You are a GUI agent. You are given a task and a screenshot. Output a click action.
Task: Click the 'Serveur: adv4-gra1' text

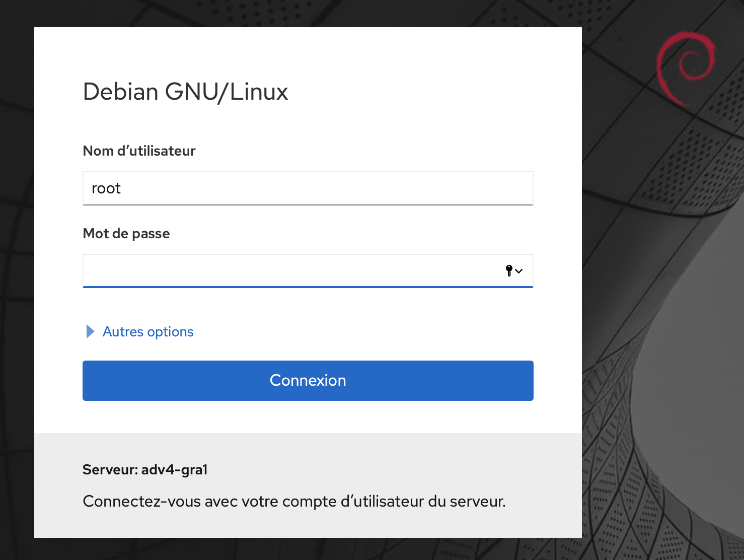pos(145,470)
